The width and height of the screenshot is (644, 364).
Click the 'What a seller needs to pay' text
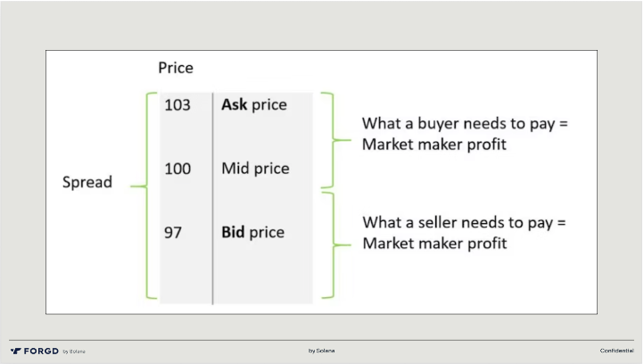pyautogui.click(x=465, y=222)
